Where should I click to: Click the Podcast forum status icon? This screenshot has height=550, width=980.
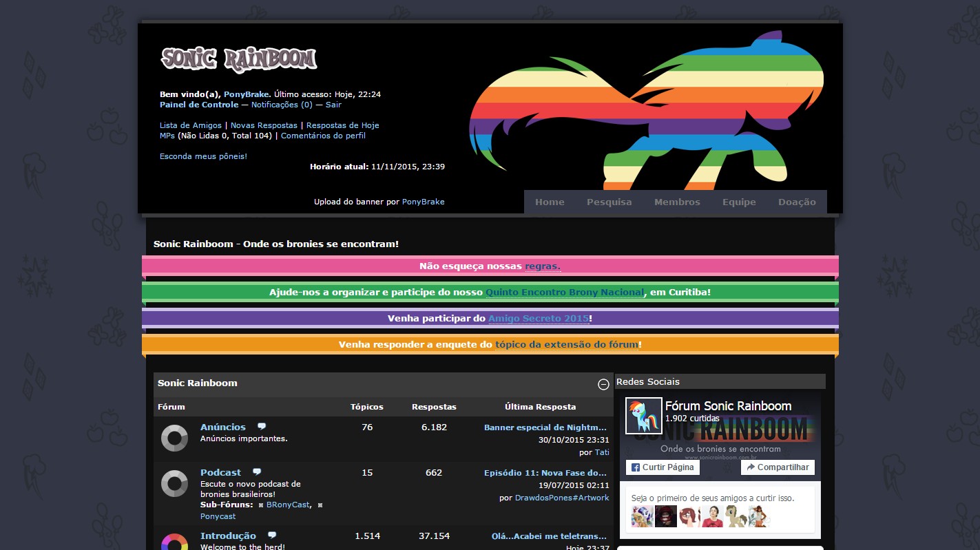pyautogui.click(x=174, y=483)
